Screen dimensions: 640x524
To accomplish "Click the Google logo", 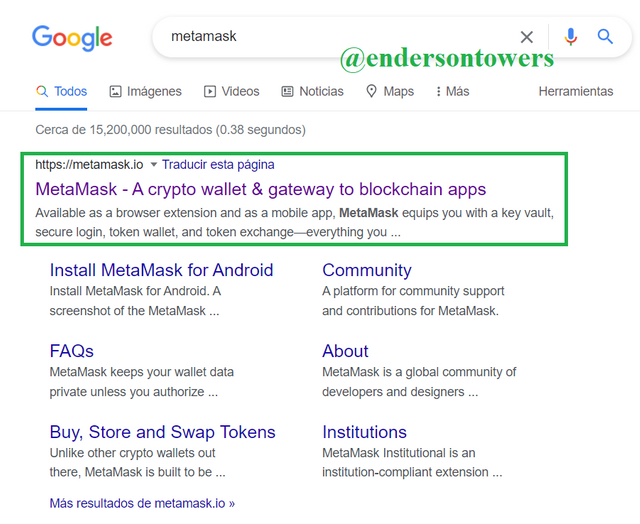I will [x=72, y=38].
